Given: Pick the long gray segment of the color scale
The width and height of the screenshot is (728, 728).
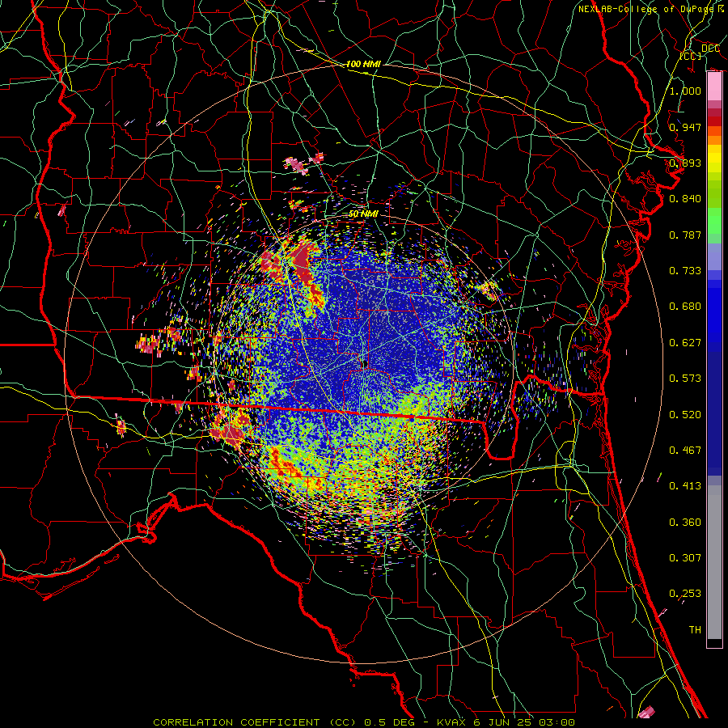Looking at the screenshot, I should 714,562.
